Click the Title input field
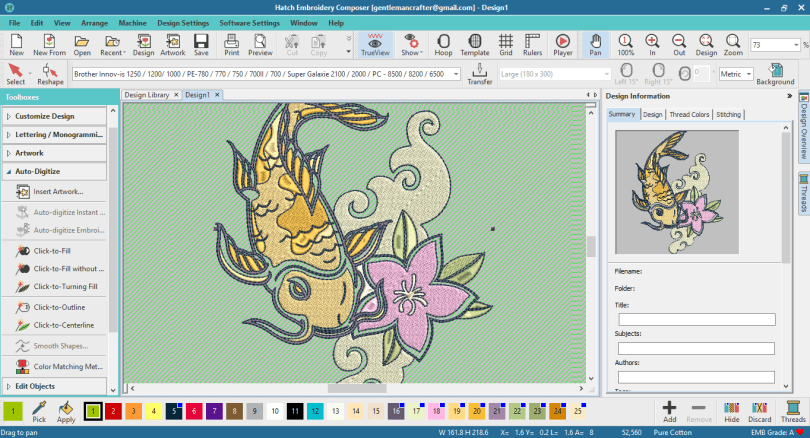The image size is (810, 438). [696, 319]
